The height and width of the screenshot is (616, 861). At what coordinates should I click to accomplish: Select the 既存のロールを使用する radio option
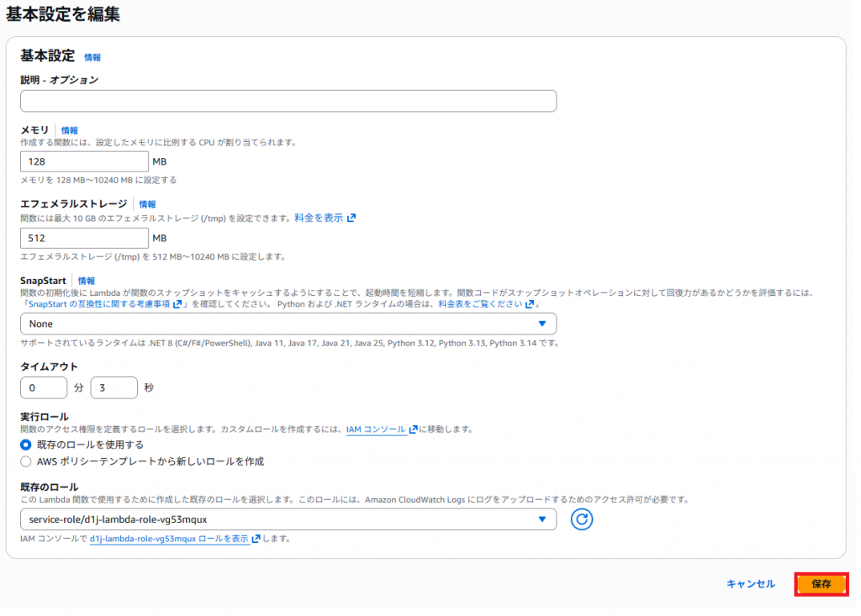coord(26,445)
